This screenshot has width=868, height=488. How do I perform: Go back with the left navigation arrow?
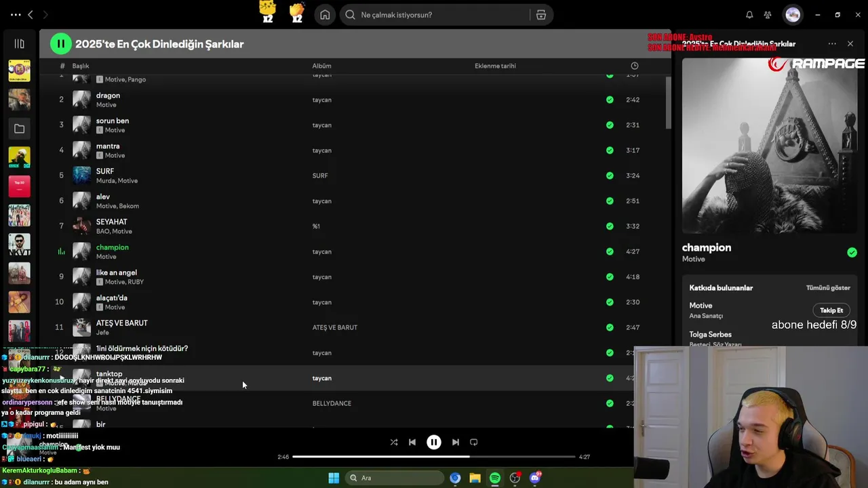pyautogui.click(x=31, y=14)
